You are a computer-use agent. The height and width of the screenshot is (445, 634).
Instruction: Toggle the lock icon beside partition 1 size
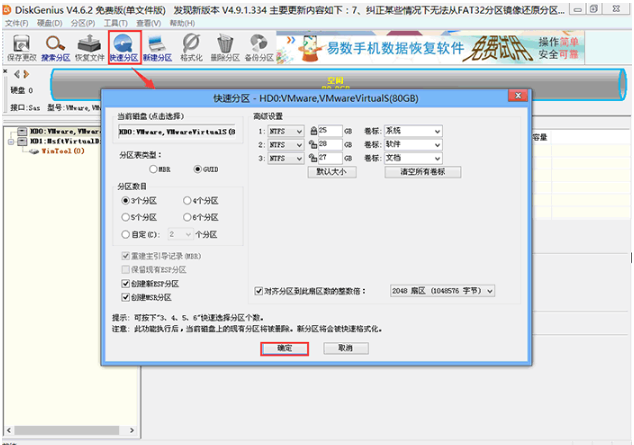(x=313, y=131)
